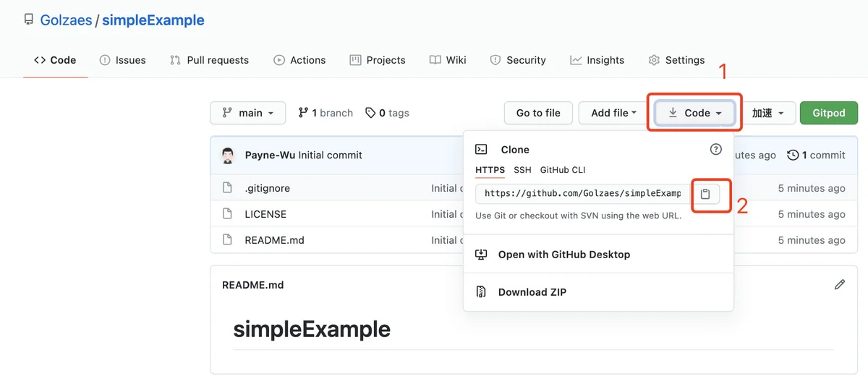Open the .gitignore file

point(268,188)
